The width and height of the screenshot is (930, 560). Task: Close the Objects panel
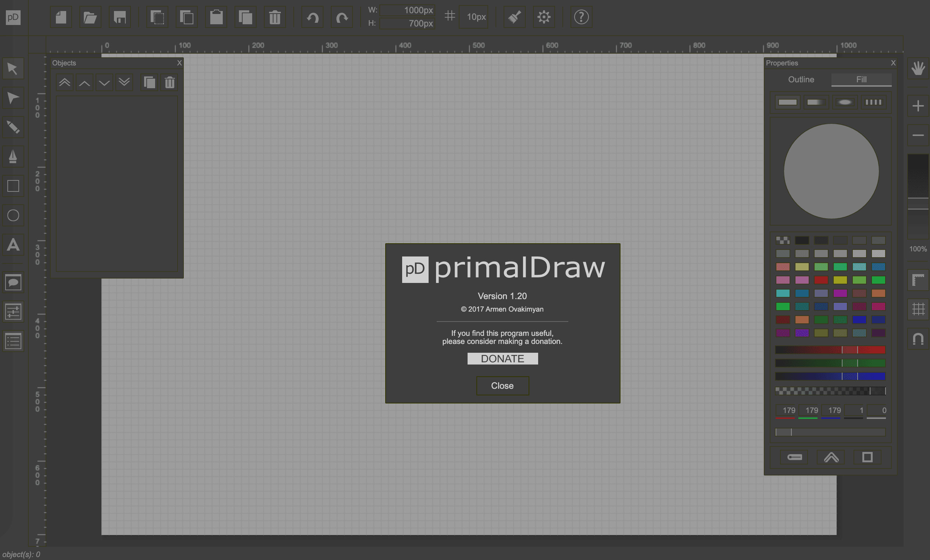click(x=180, y=62)
